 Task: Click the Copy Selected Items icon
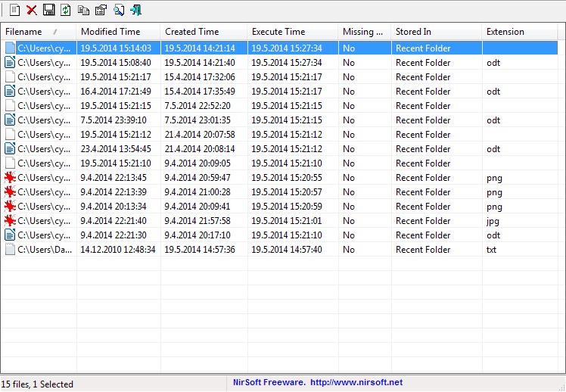pyautogui.click(x=83, y=10)
